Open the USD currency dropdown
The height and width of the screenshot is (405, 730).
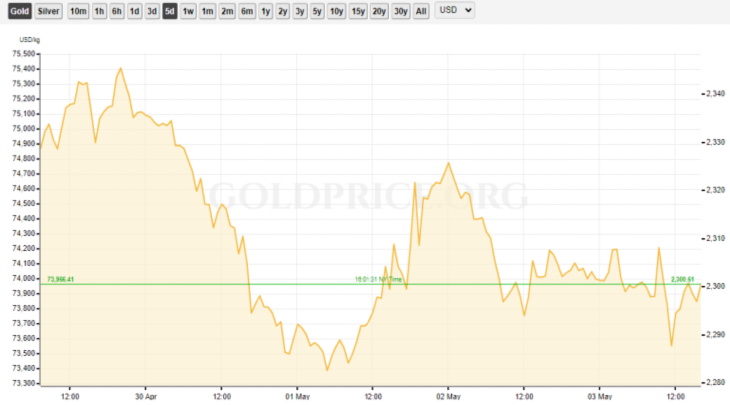pyautogui.click(x=455, y=10)
